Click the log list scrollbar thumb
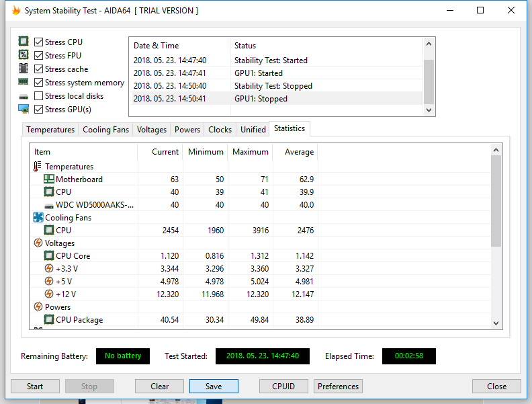The image size is (532, 404). 429,82
